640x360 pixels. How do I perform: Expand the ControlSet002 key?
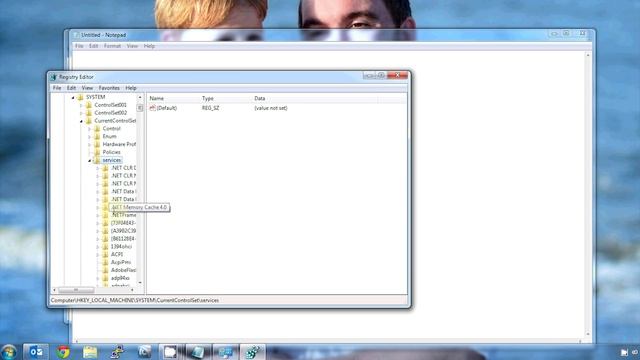[x=81, y=113]
